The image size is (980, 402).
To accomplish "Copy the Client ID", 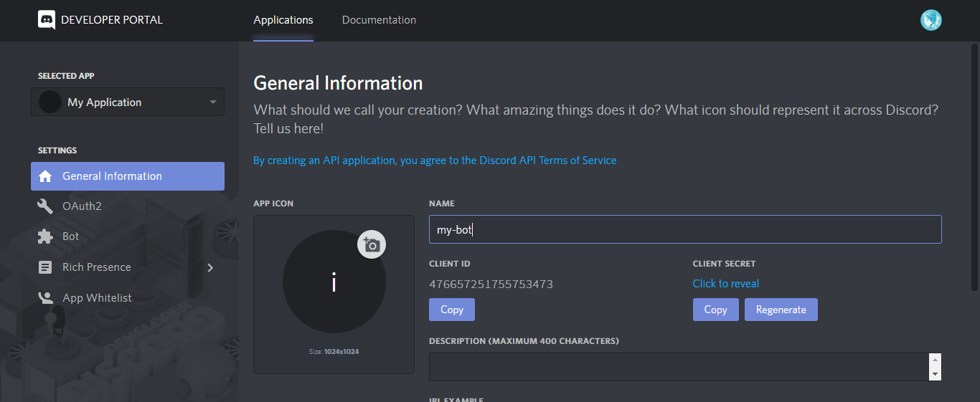I will point(452,310).
